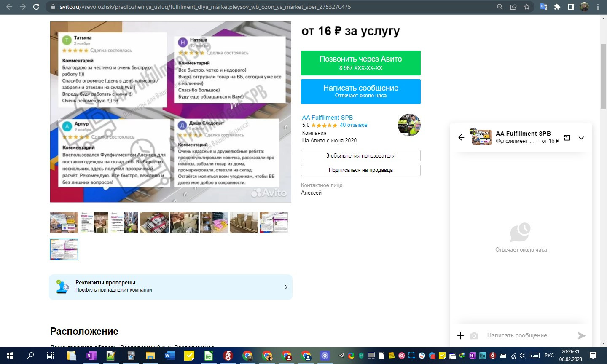Open Word from taskbar
The image size is (607, 364).
tap(169, 356)
